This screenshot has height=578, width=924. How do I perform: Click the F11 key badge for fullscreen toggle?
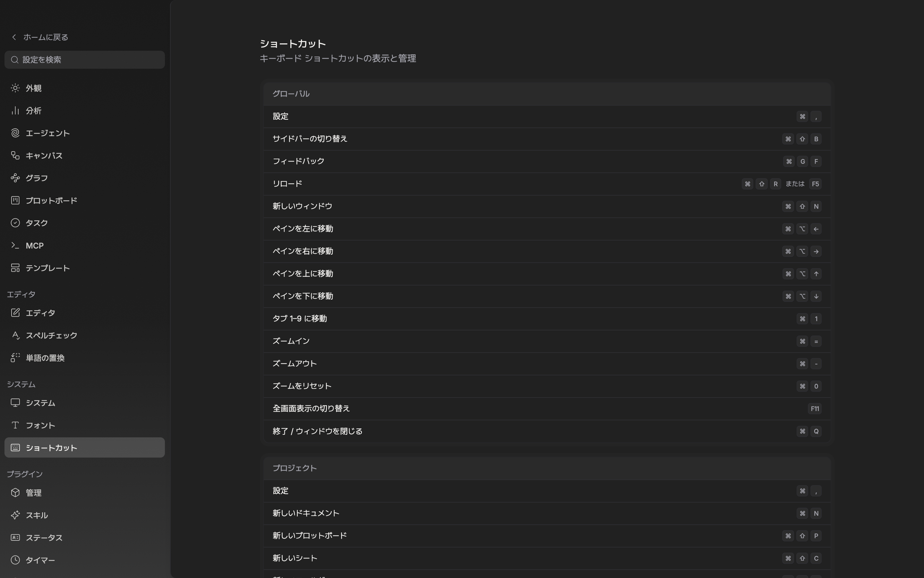814,409
